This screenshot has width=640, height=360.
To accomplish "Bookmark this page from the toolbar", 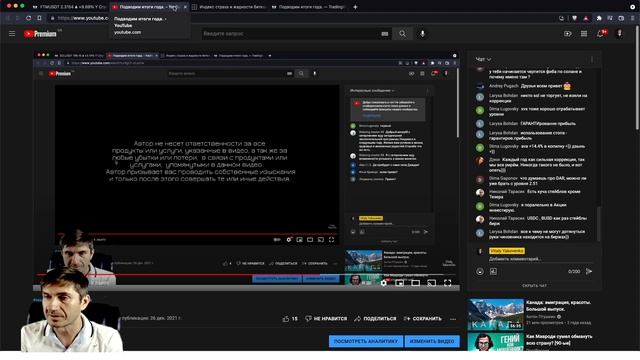I will 39,18.
